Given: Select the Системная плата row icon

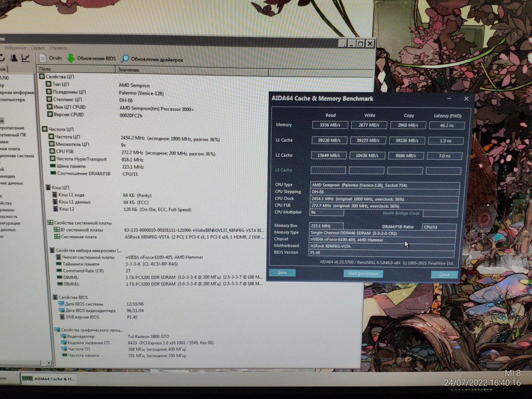Looking at the screenshot, I should click(57, 236).
